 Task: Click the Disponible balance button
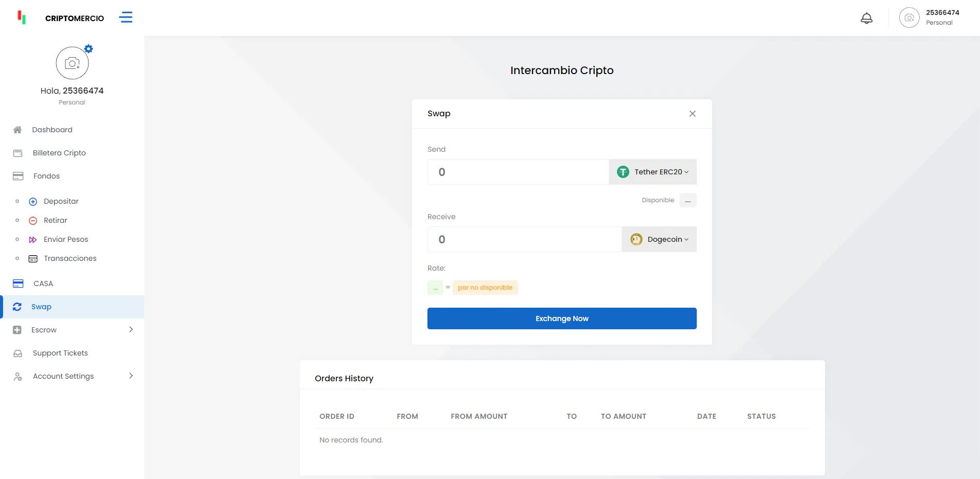click(x=687, y=200)
